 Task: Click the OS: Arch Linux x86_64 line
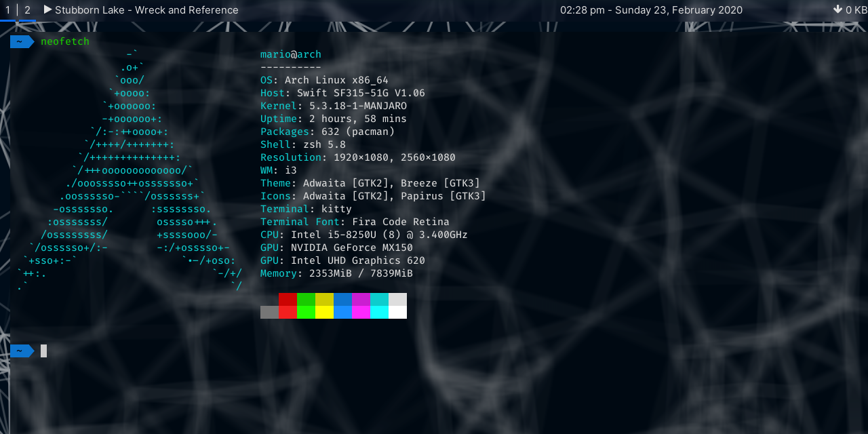point(324,80)
